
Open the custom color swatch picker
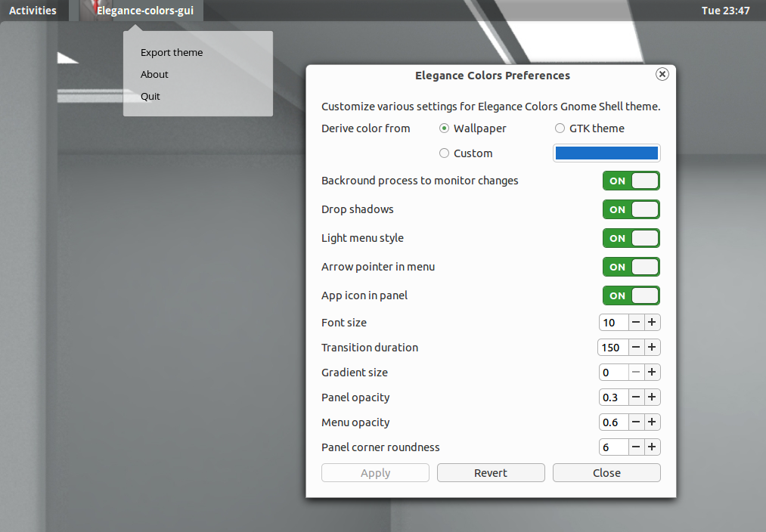coord(606,153)
